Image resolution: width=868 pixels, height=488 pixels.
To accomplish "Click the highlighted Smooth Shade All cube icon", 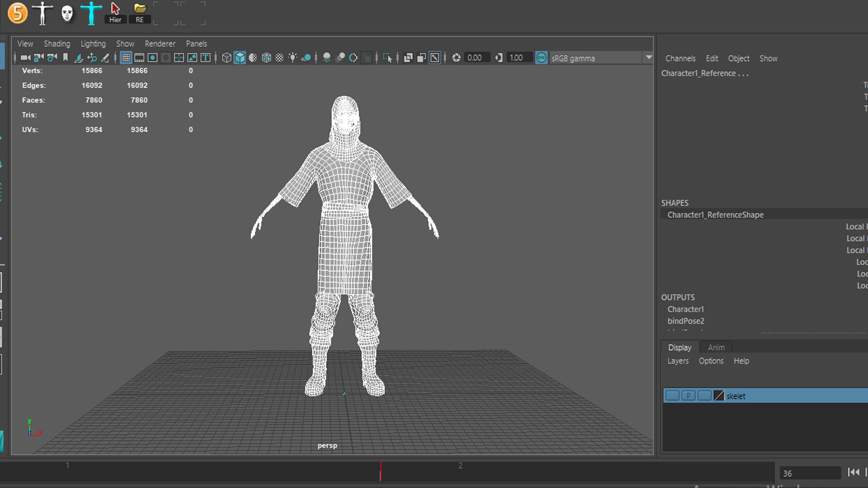I will click(x=240, y=58).
